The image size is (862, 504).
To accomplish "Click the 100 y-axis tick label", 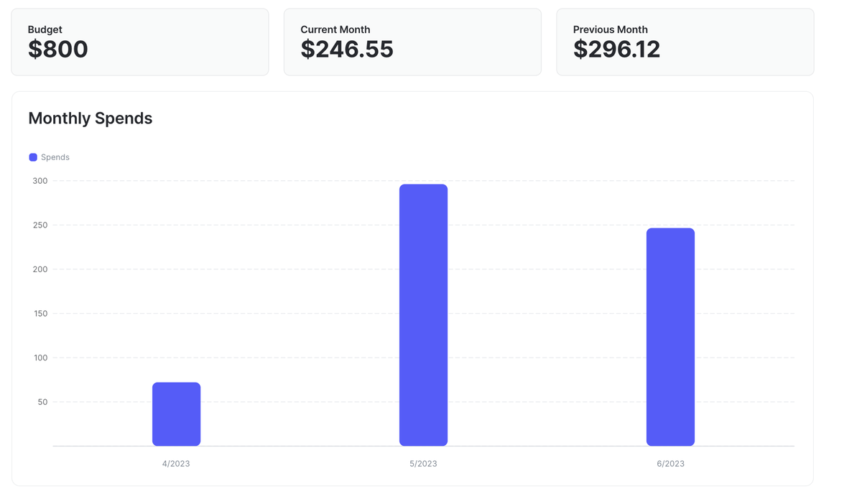I will [40, 358].
